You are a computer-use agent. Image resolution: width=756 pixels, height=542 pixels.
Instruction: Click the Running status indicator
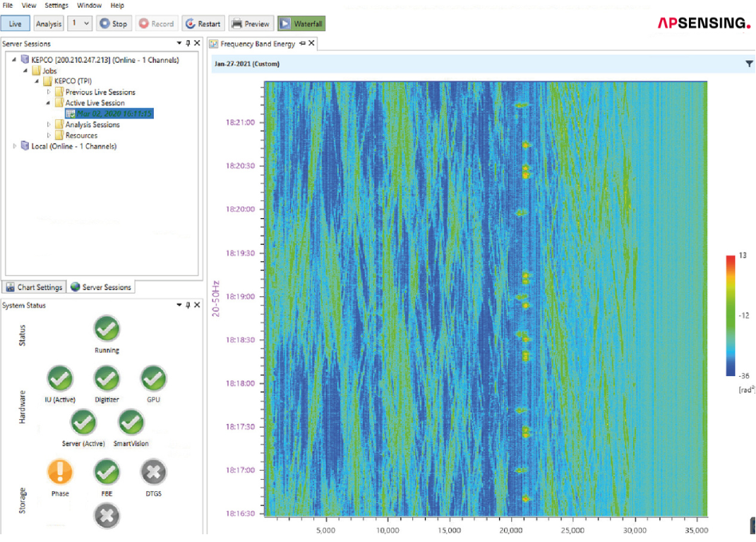(x=107, y=328)
